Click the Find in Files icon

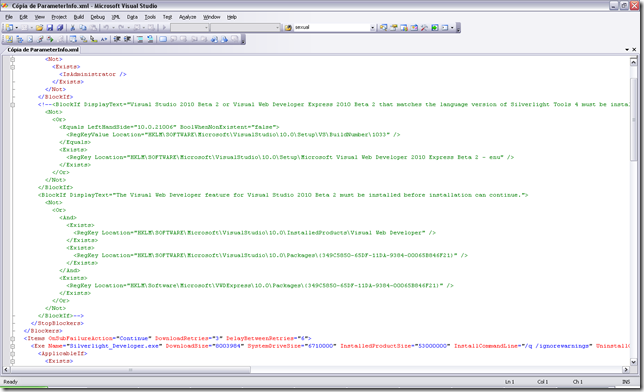point(288,28)
